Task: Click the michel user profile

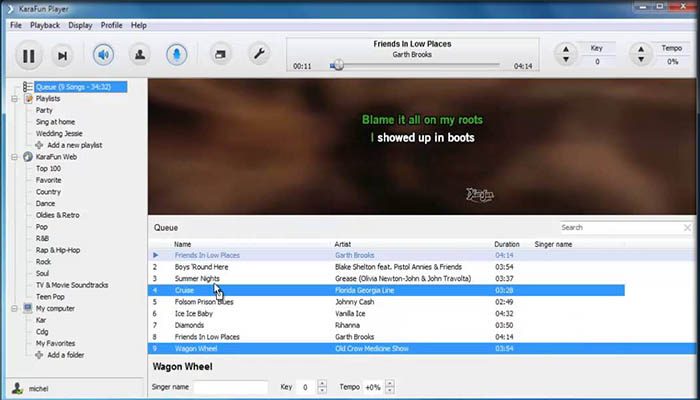Action: click(x=38, y=389)
